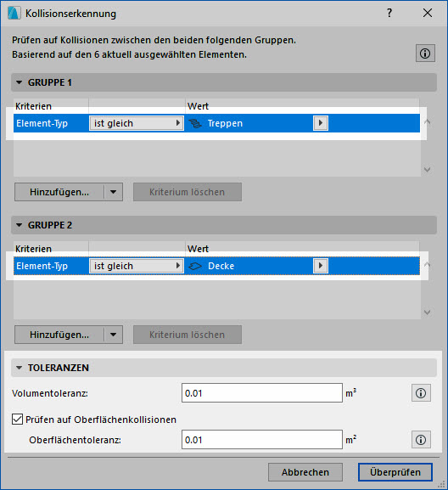The image size is (448, 490).
Task: Open info for Oberflächentoleranz
Action: coord(421,440)
